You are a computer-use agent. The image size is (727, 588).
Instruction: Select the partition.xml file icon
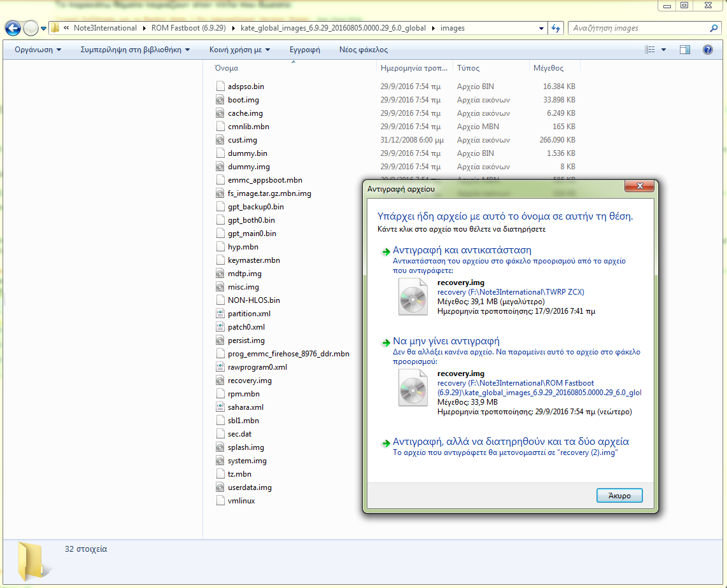pos(220,314)
